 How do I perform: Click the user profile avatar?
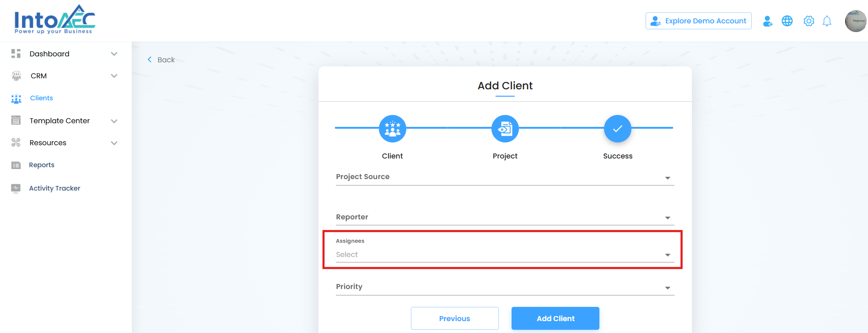(855, 21)
